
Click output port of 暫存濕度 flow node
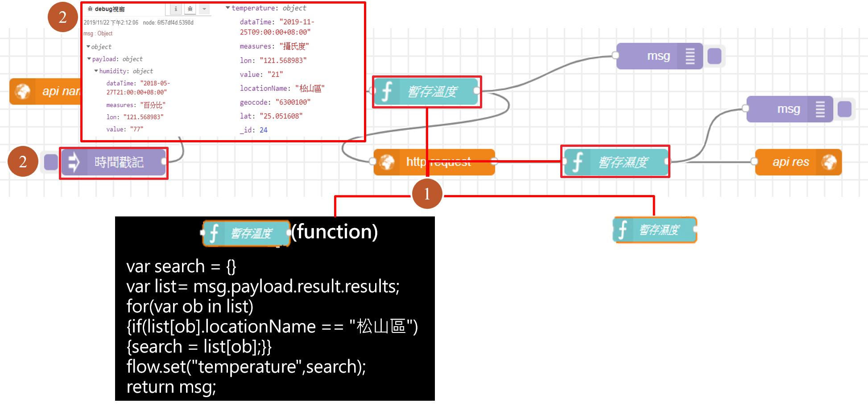click(x=668, y=161)
